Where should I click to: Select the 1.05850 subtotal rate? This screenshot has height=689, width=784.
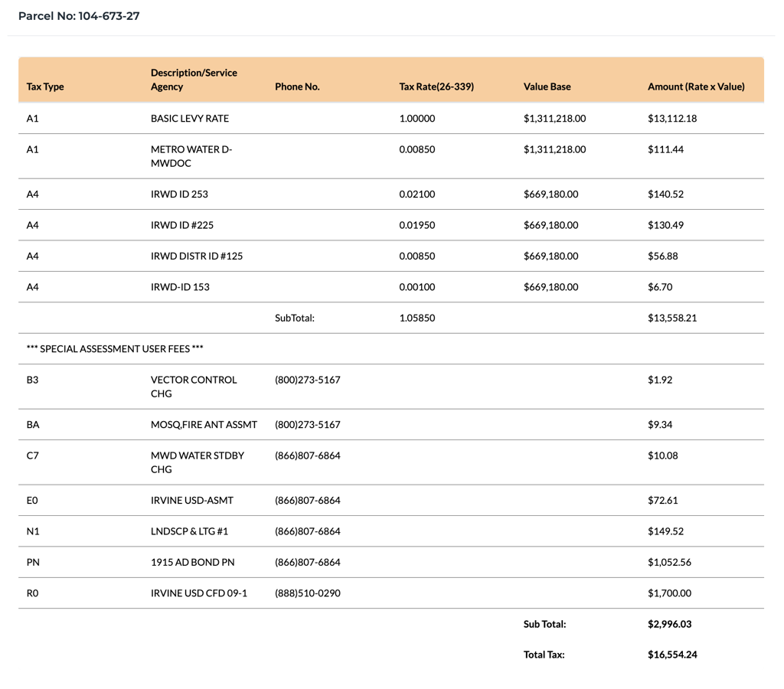click(x=417, y=318)
